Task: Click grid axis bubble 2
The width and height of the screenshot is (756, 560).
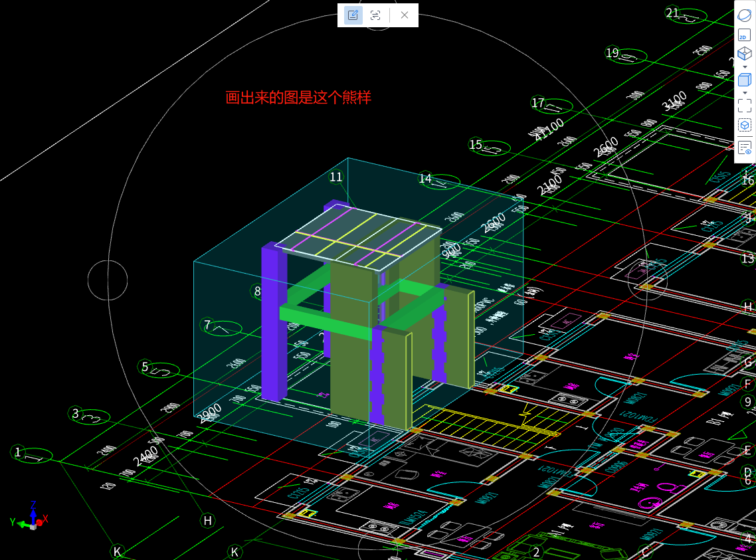Action: click(x=536, y=552)
